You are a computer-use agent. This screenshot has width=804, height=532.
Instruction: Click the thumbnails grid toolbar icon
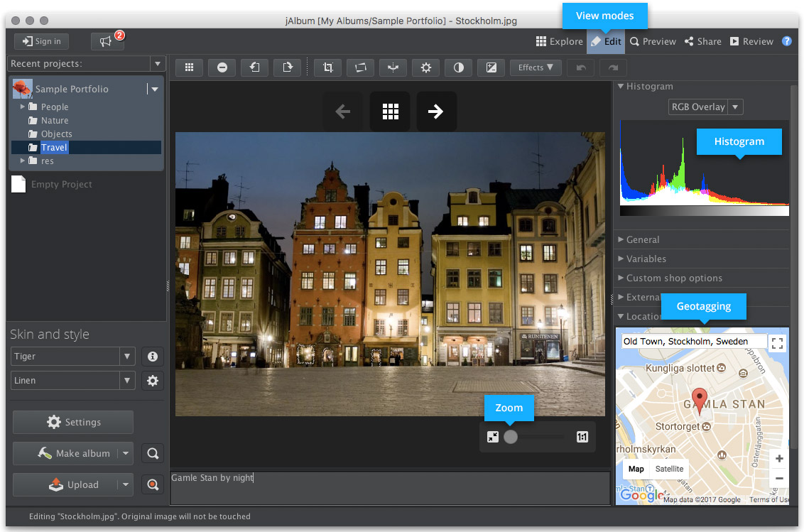[x=189, y=67]
